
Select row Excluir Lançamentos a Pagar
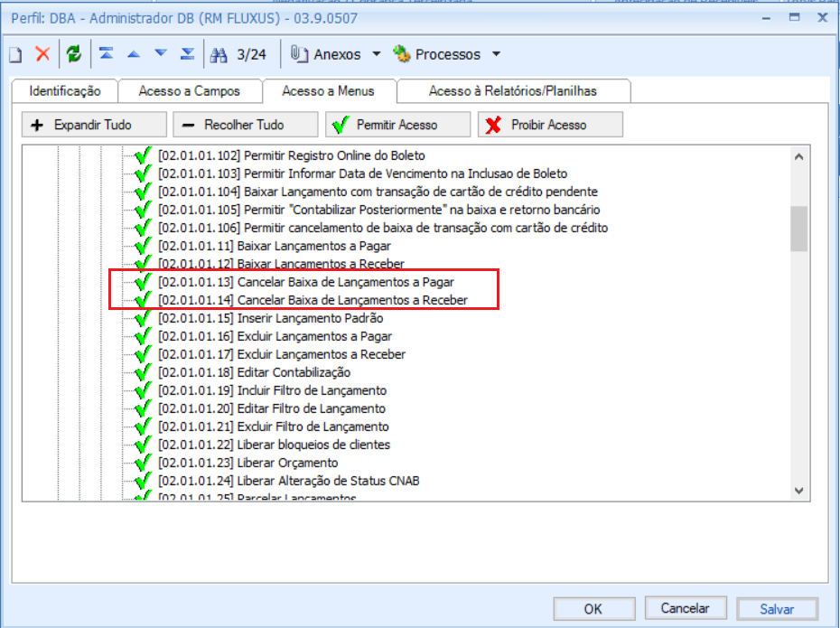click(275, 336)
